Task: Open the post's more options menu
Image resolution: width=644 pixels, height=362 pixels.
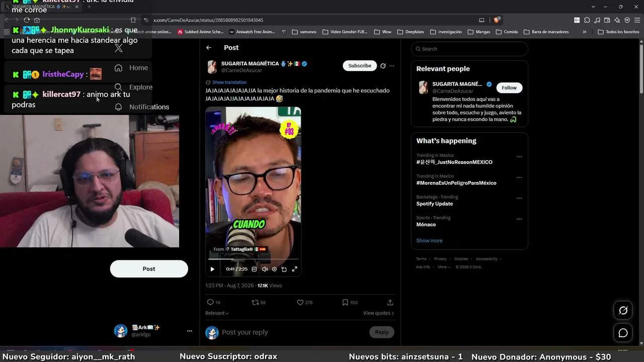Action: 392,65
